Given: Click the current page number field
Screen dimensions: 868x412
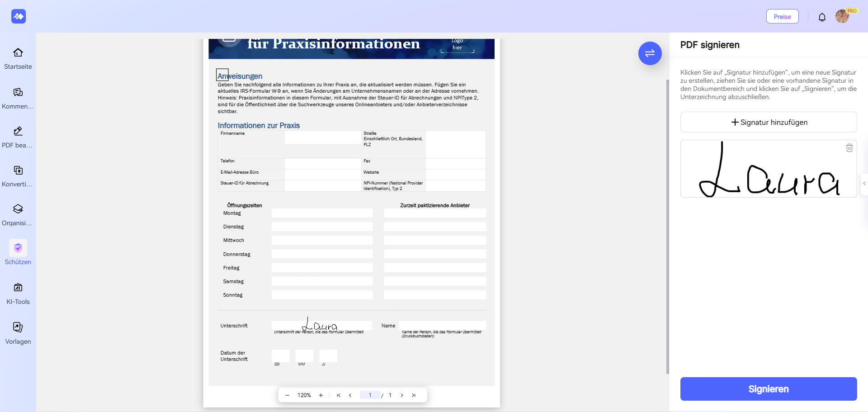Looking at the screenshot, I should point(370,395).
